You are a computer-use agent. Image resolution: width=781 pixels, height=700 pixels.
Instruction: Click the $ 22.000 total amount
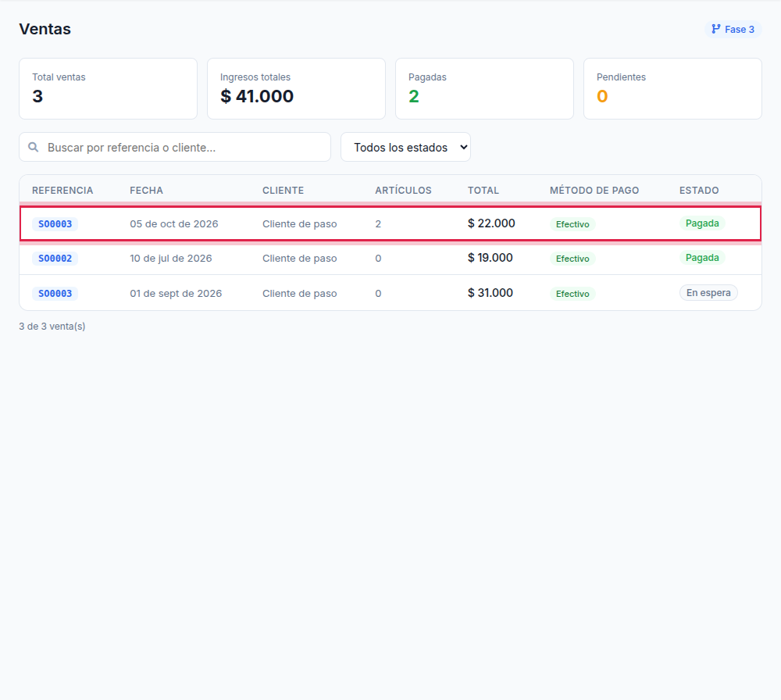(491, 223)
